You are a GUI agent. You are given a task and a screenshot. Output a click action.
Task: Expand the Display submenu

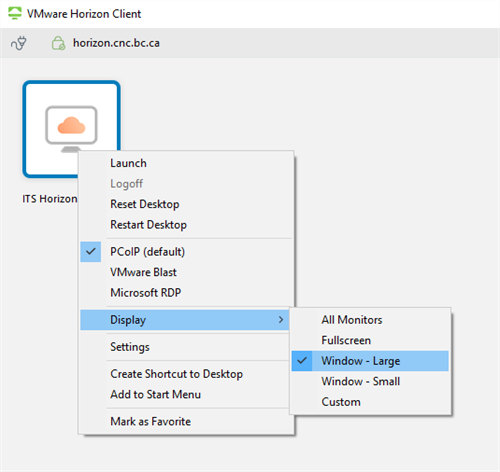[x=185, y=320]
